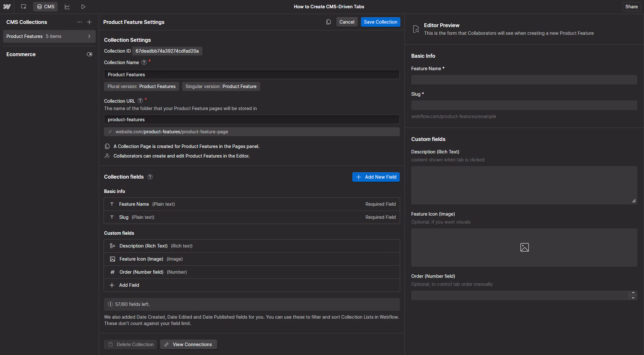Open Collection Name help icon
This screenshot has height=355, width=644.
click(144, 63)
